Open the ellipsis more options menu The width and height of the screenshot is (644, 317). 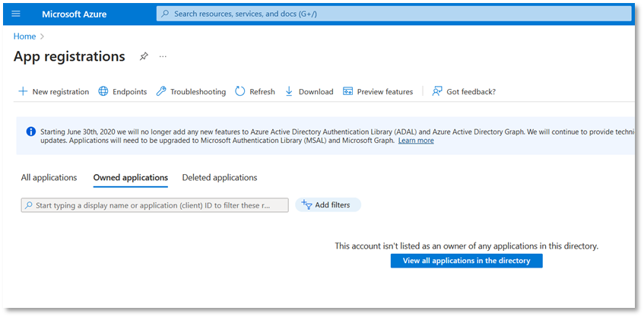(x=163, y=57)
